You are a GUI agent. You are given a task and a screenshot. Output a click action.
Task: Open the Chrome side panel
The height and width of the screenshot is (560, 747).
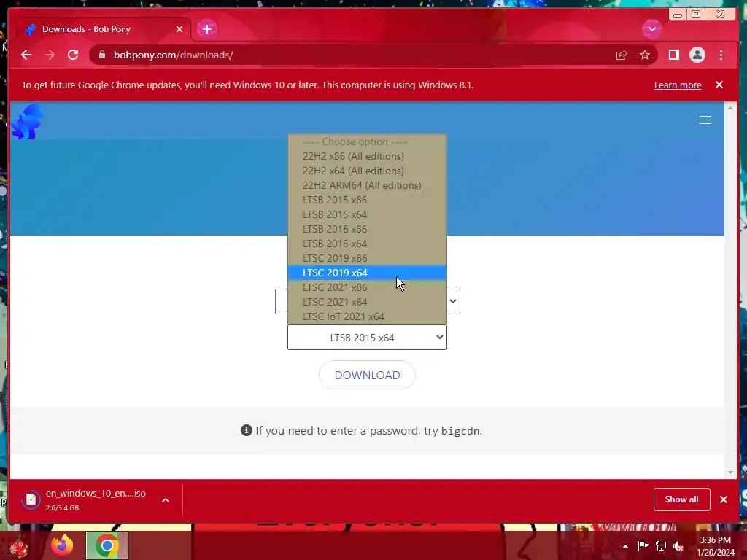point(673,55)
